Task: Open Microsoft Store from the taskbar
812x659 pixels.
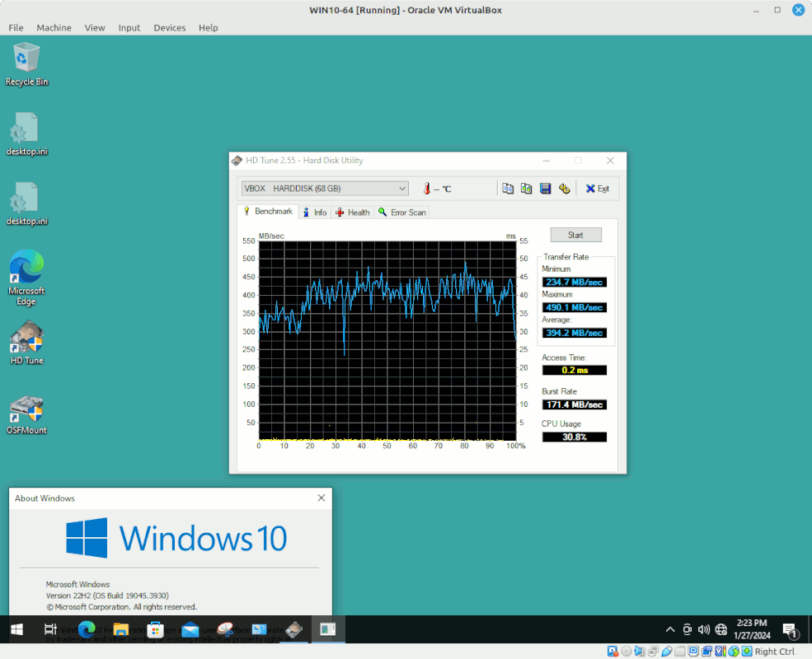Action: coord(155,629)
